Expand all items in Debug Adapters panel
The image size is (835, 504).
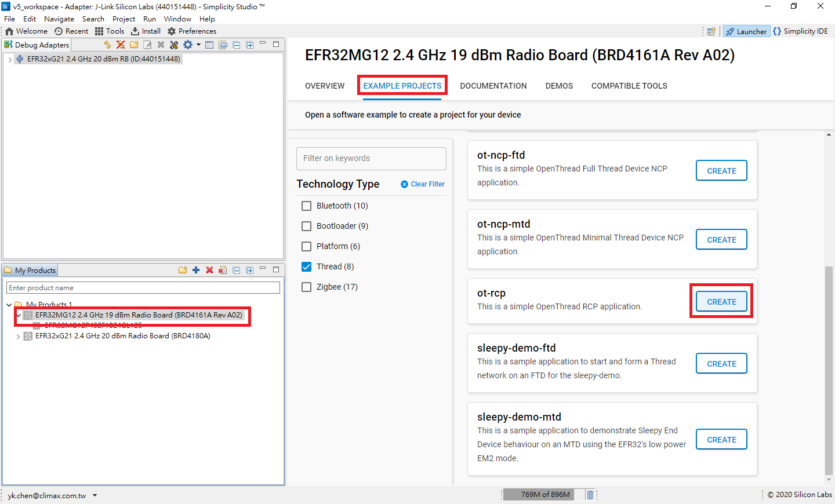pyautogui.click(x=249, y=45)
